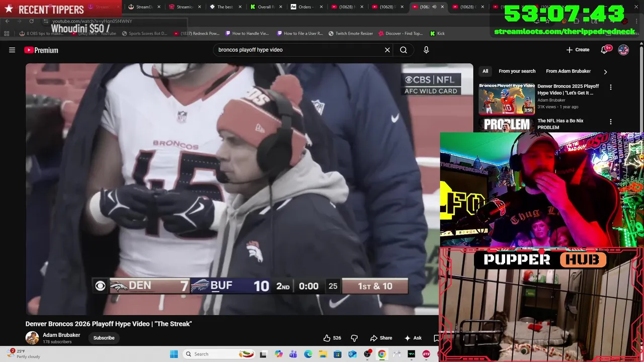Open Twitch Emote Resizer bookmark
644x362 pixels.
(351, 34)
